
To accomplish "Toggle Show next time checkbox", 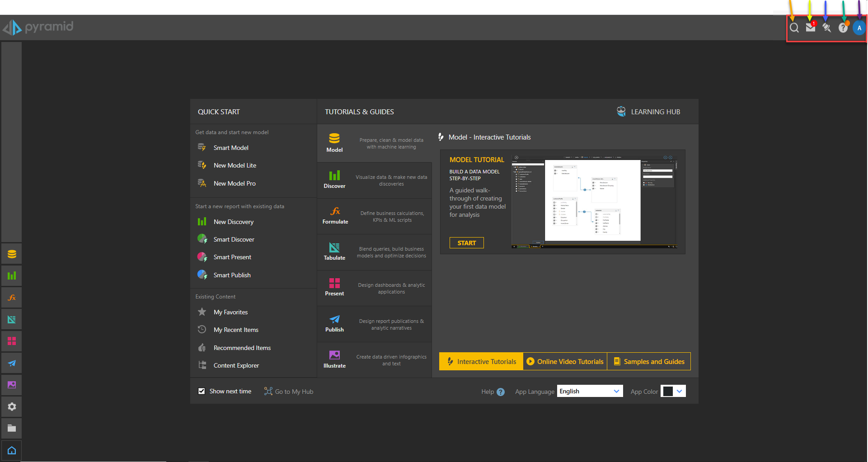I will (202, 391).
